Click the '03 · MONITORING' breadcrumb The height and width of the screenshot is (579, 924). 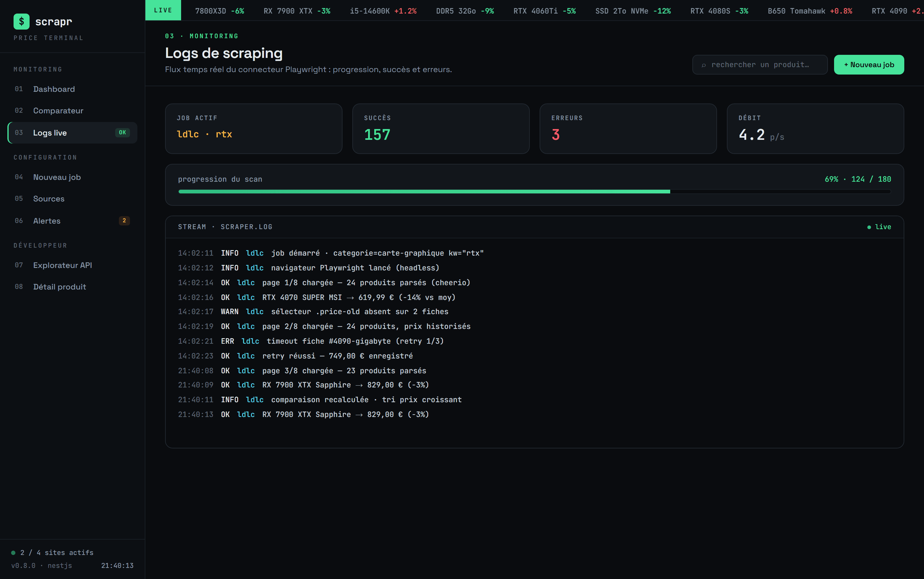pyautogui.click(x=202, y=36)
